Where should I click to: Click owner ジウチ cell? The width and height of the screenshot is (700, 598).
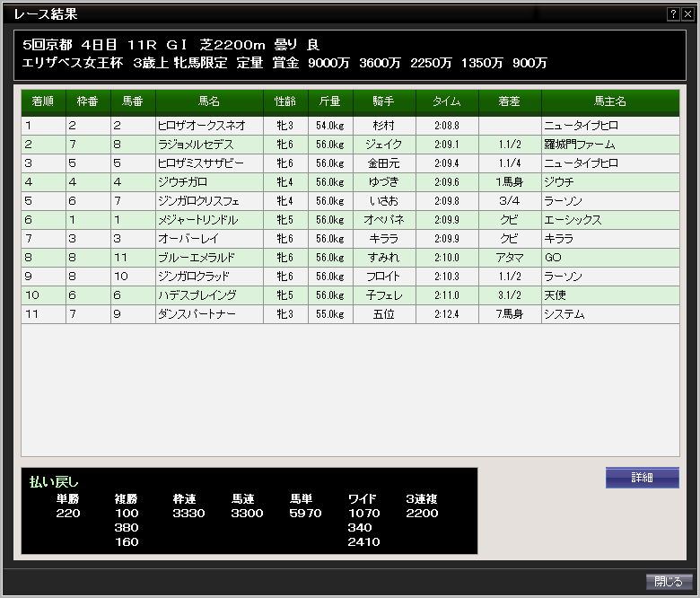[610, 181]
